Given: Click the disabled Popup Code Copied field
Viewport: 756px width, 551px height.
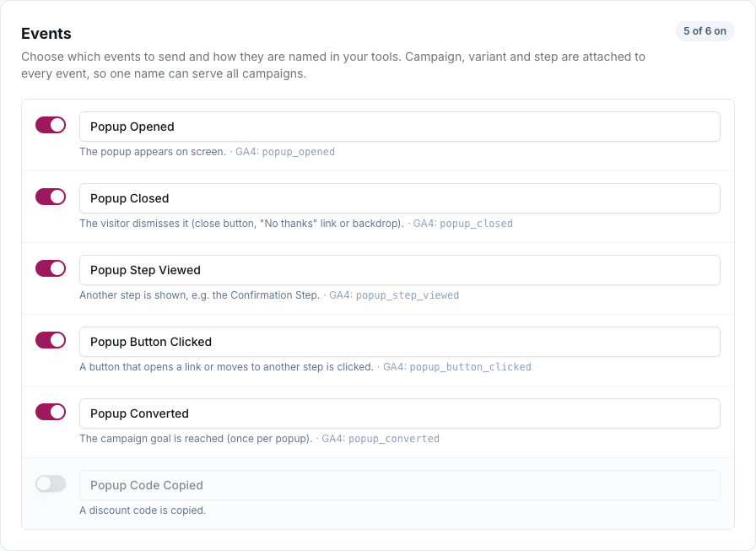Looking at the screenshot, I should [x=400, y=485].
